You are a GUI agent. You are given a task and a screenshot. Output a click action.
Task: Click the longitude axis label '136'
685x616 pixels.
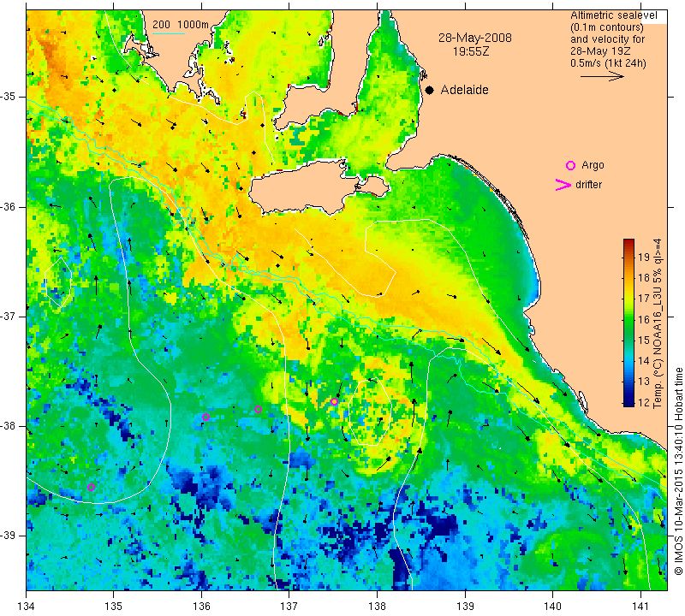[x=201, y=607]
